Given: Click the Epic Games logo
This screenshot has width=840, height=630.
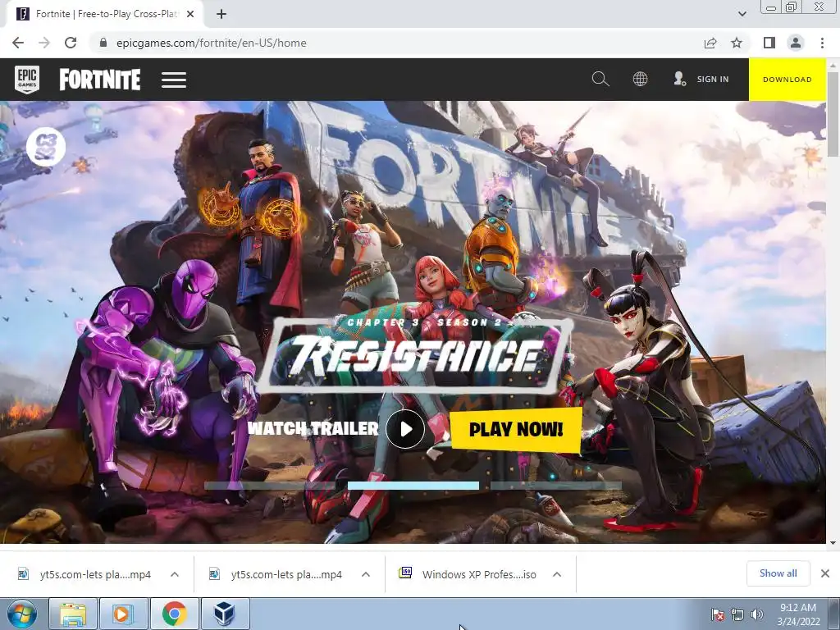Looking at the screenshot, I should [27, 80].
